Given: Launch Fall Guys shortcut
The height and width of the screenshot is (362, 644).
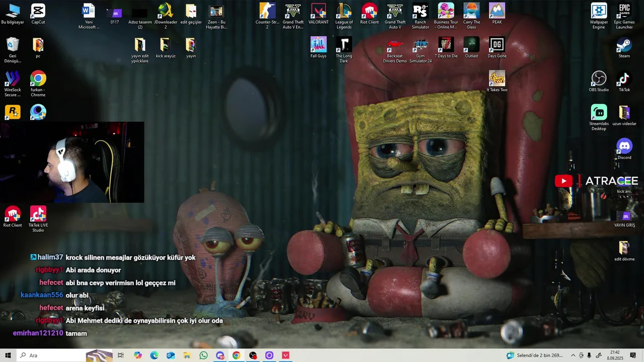Looking at the screenshot, I should [318, 48].
